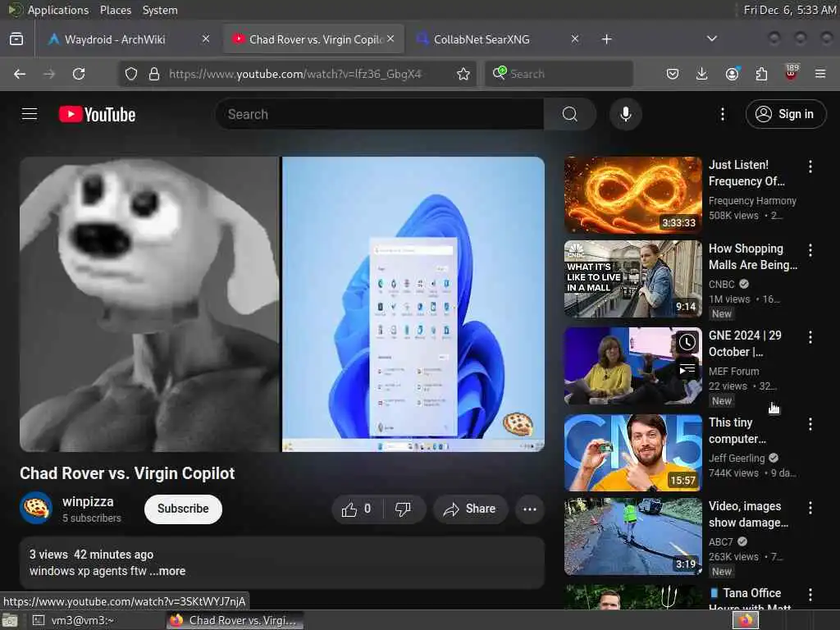The height and width of the screenshot is (630, 840).
Task: Click the YouTube search magnifier button
Action: (x=569, y=114)
